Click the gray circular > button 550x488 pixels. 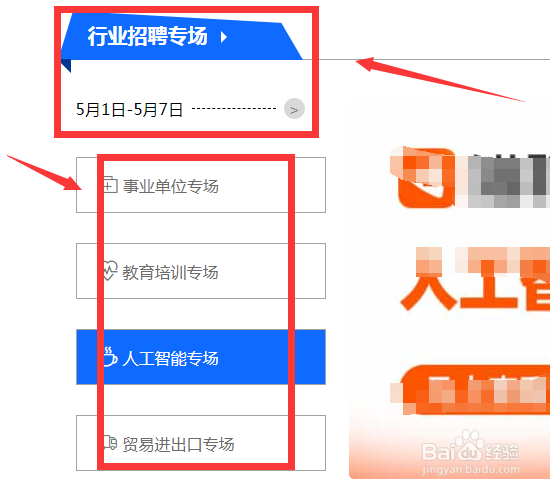point(294,109)
